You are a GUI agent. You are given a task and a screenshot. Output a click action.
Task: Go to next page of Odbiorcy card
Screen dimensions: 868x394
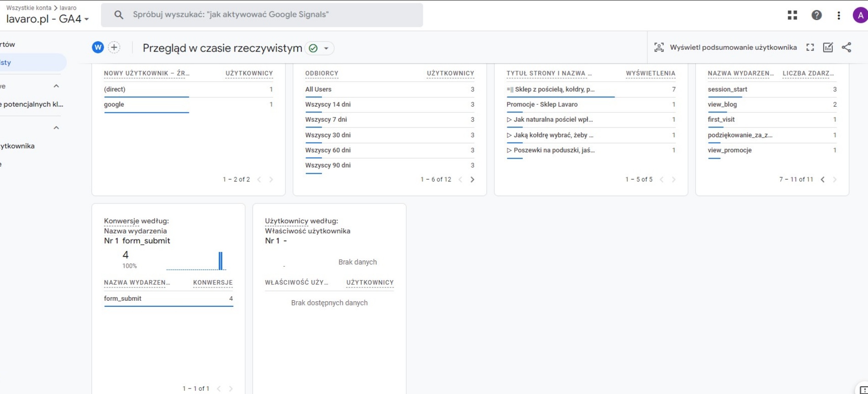472,180
